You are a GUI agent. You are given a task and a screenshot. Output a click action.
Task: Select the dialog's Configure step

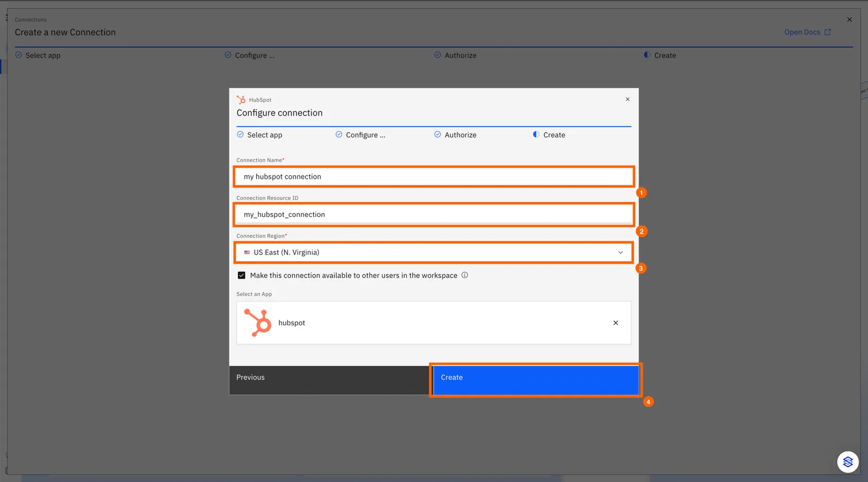pos(360,135)
